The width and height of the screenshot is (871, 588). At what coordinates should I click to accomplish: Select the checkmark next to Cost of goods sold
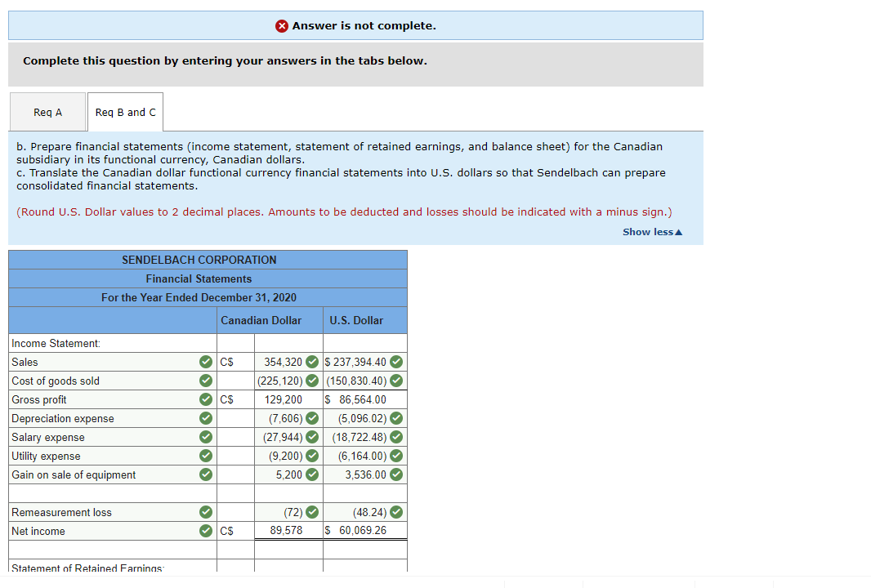point(205,381)
